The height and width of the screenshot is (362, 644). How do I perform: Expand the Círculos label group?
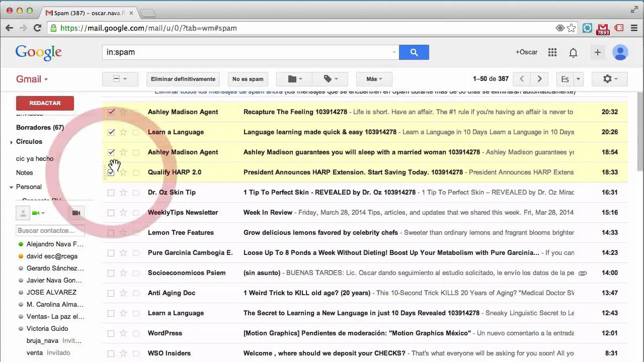11,142
